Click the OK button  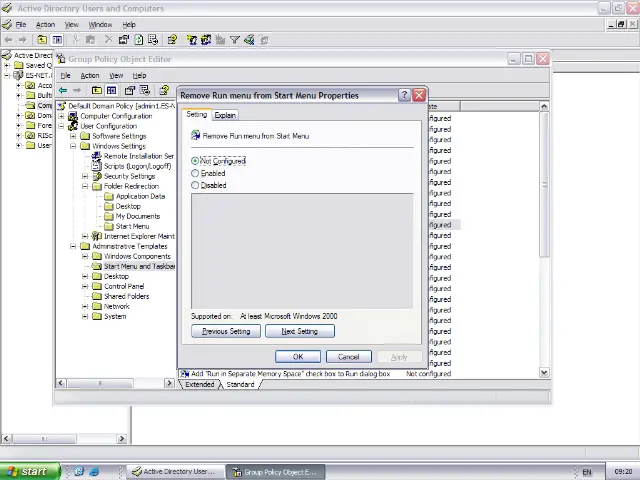pyautogui.click(x=298, y=356)
